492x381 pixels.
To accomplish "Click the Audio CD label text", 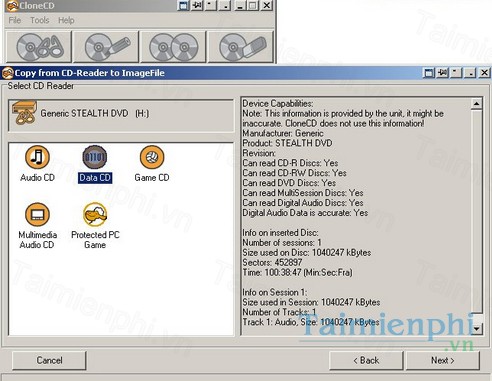I will click(37, 177).
